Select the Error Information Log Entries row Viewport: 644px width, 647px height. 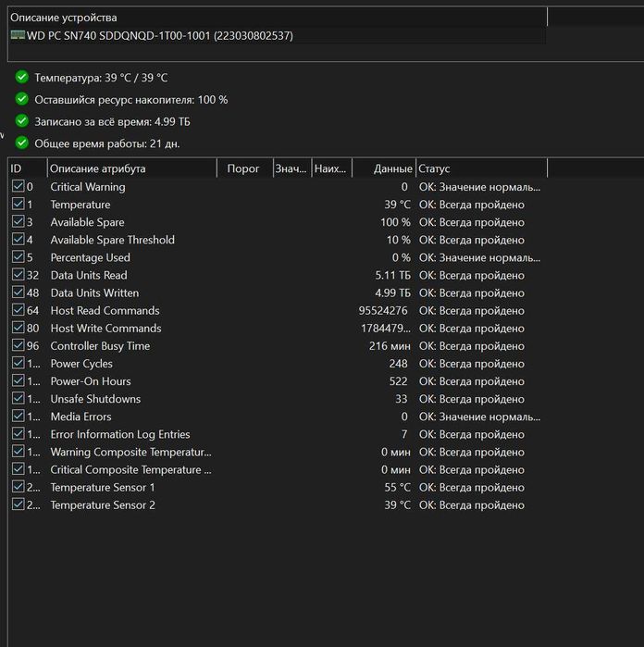[x=120, y=434]
